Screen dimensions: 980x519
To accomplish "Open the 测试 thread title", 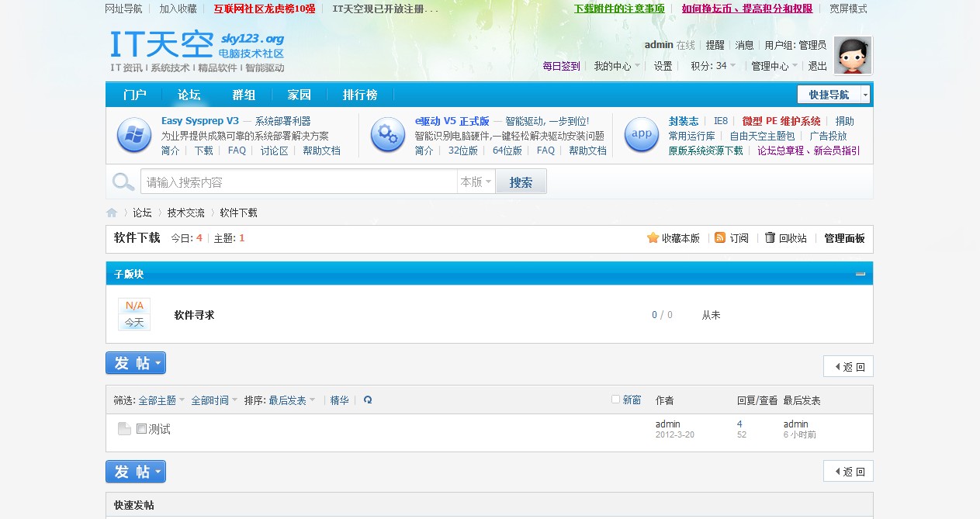I will (159, 429).
